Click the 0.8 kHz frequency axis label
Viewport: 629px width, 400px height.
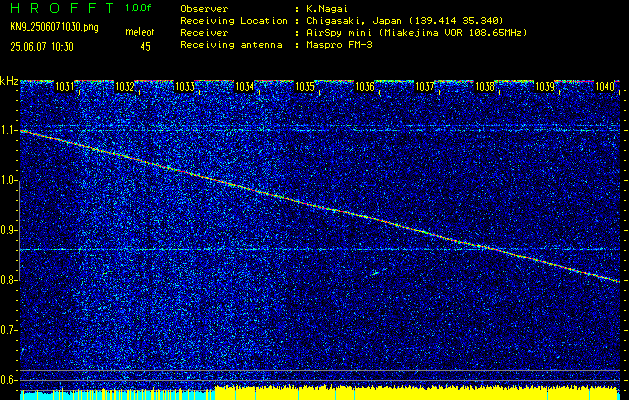pos(8,280)
